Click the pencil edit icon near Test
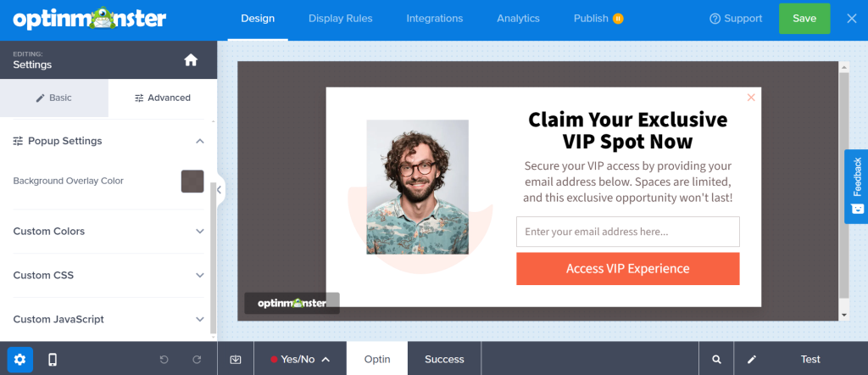Image resolution: width=868 pixels, height=375 pixels. point(751,360)
